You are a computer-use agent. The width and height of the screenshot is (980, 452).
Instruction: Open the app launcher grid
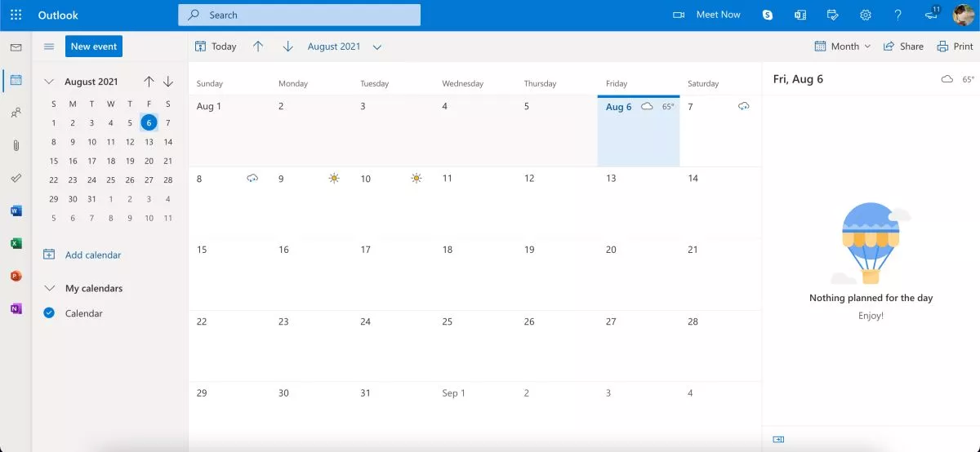coord(16,15)
